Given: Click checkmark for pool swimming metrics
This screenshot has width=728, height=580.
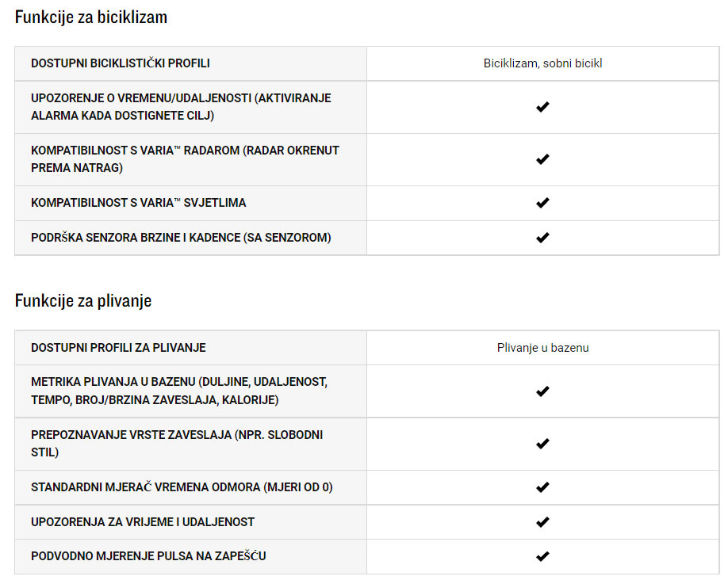Looking at the screenshot, I should coord(542,391).
